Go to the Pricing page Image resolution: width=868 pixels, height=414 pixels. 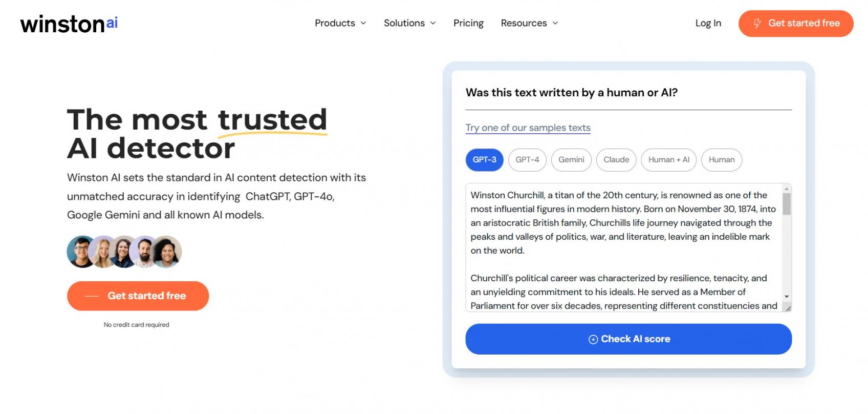click(468, 24)
